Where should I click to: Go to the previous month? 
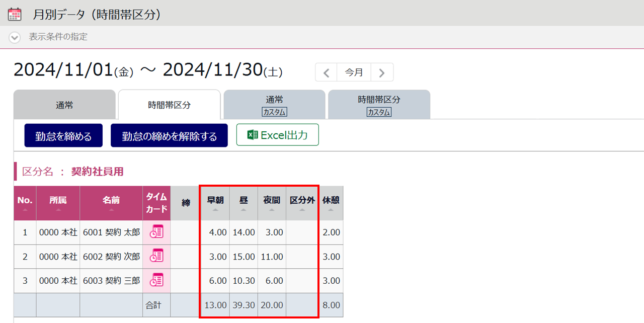(326, 72)
